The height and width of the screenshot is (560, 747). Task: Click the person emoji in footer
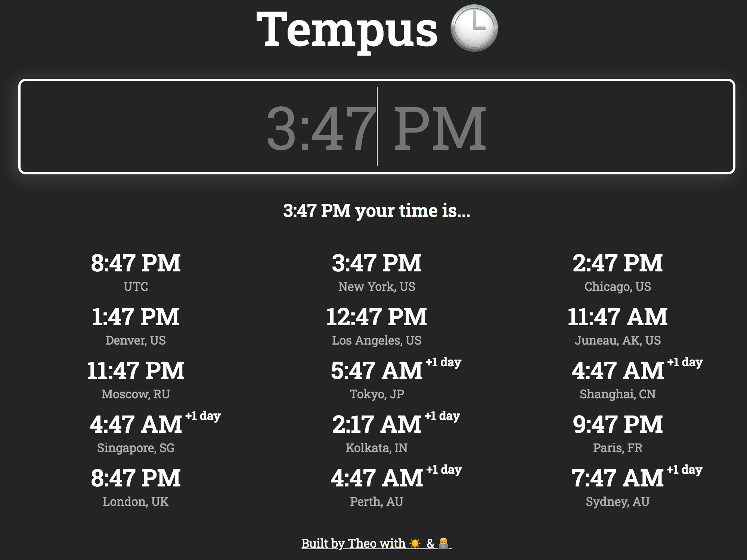[x=443, y=543]
